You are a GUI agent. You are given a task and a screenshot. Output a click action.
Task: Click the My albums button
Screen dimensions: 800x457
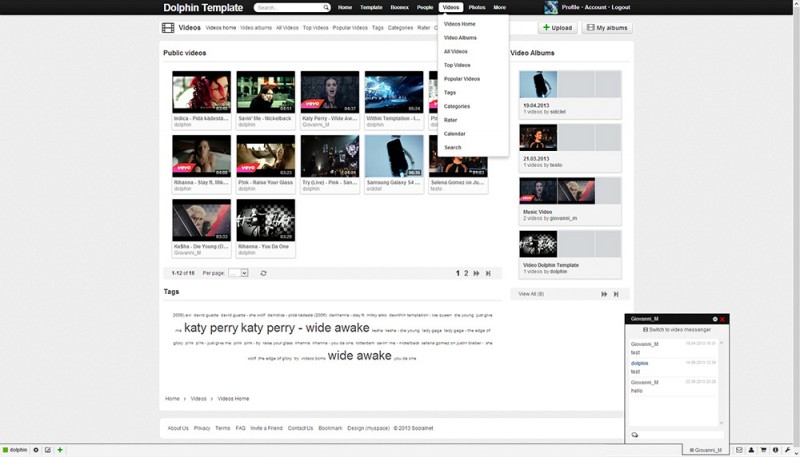(x=607, y=28)
